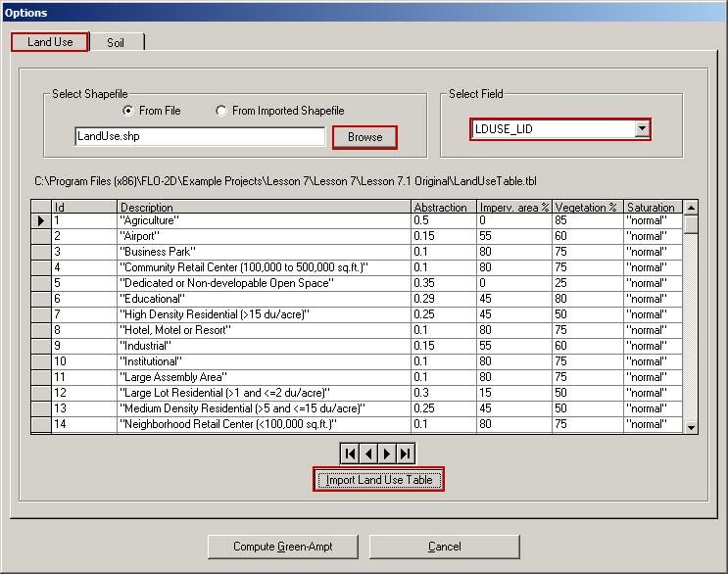Select the row header for Airport
728x574 pixels.
click(x=40, y=236)
